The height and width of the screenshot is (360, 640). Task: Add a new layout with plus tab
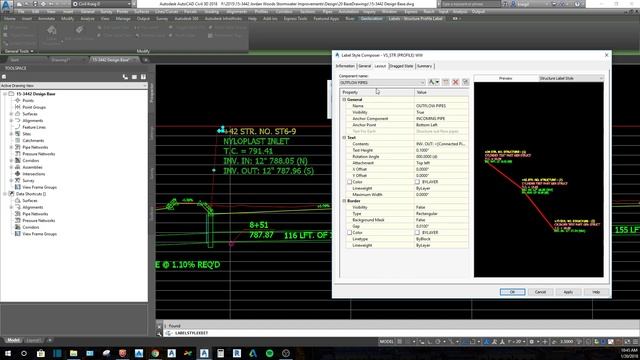[x=50, y=340]
